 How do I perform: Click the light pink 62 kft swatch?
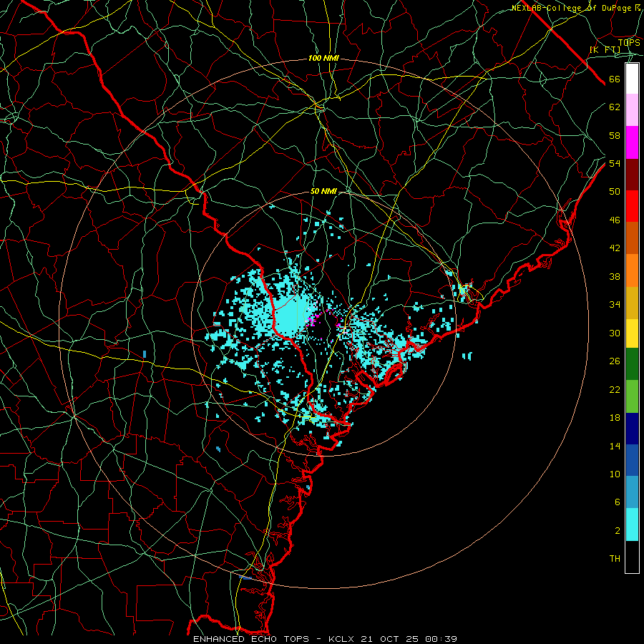tap(632, 110)
